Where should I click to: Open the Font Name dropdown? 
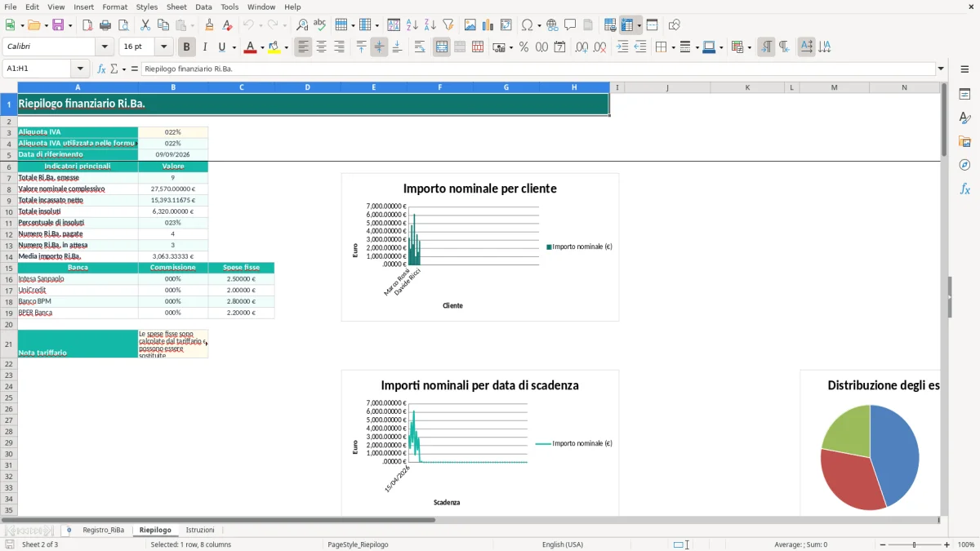(x=105, y=47)
